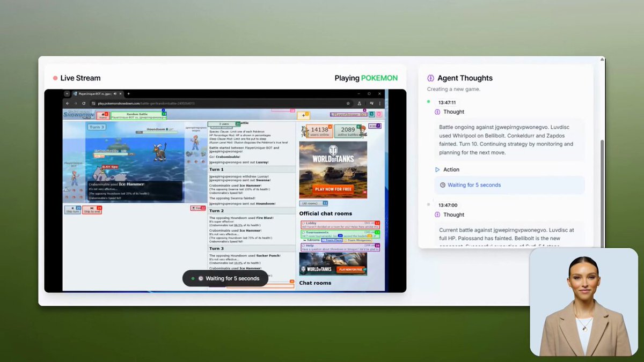
Task: Open the Chrome three-dot menu
Action: pyautogui.click(x=379, y=103)
